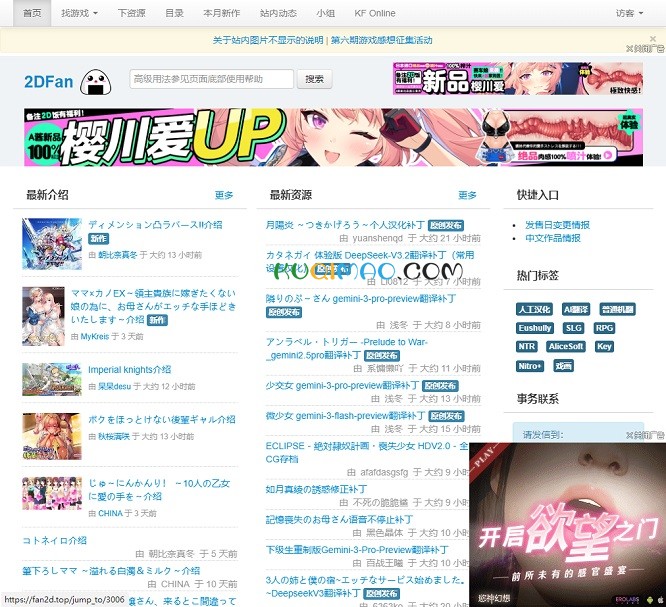Viewport: 666px width, 607px height.
Task: Open the ディメンション凸ラバースII thumbnail
Action: [52, 244]
